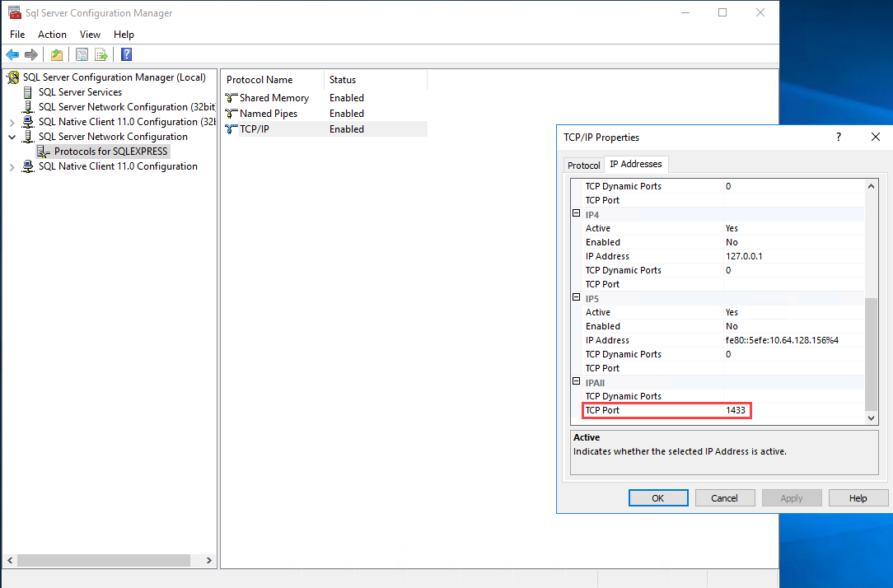This screenshot has height=588, width=893.
Task: Open Properties from the toolbar icon
Action: click(82, 54)
